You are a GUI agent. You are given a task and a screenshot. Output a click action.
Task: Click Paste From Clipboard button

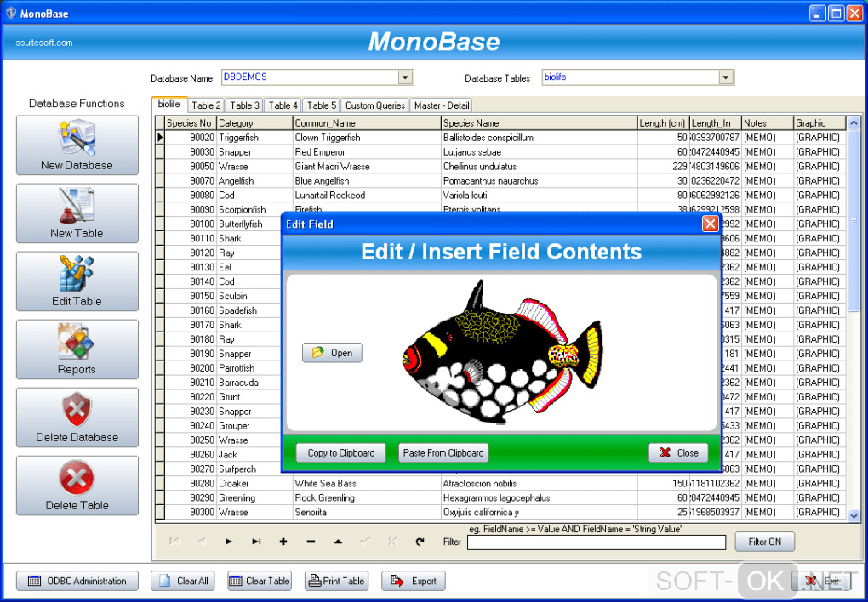click(x=443, y=452)
